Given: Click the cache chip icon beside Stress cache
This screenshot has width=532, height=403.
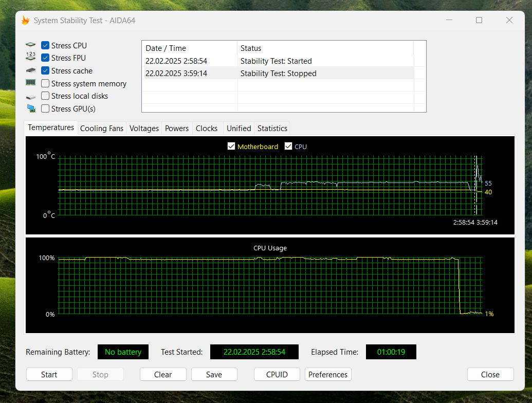Looking at the screenshot, I should pyautogui.click(x=30, y=70).
